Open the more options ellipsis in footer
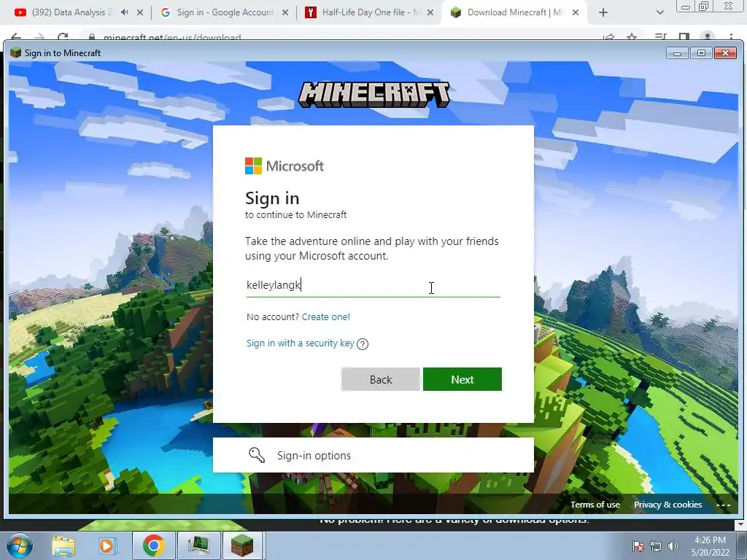The height and width of the screenshot is (560, 747). click(x=723, y=505)
